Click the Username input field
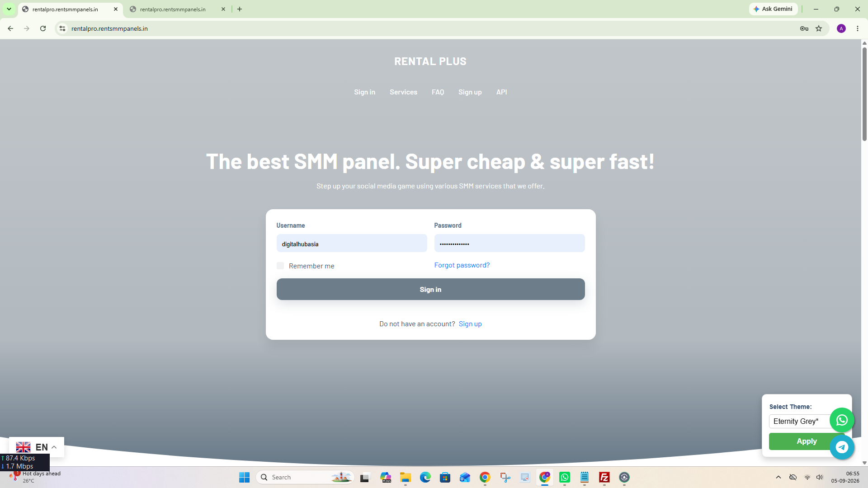This screenshot has width=868, height=488. coord(352,244)
